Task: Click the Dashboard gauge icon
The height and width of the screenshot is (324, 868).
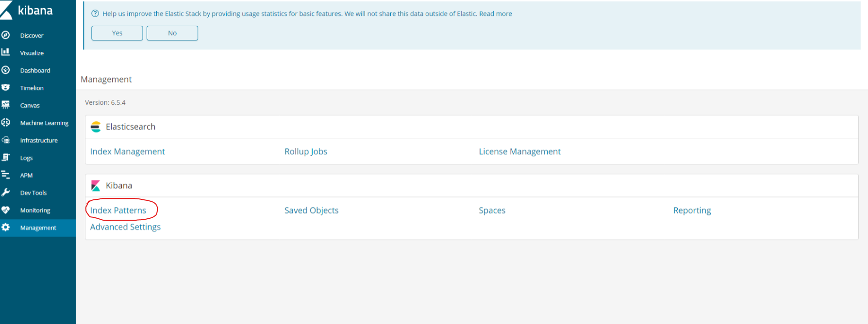Action: [6, 70]
